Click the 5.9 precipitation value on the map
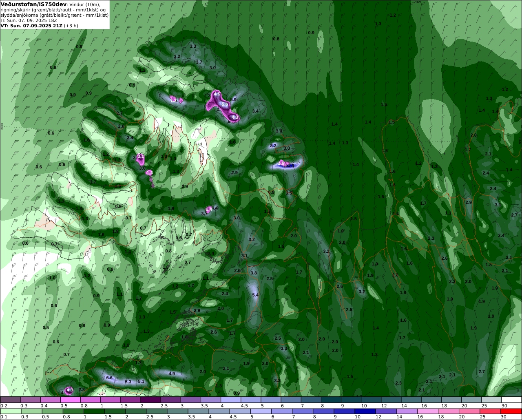 [234, 99]
